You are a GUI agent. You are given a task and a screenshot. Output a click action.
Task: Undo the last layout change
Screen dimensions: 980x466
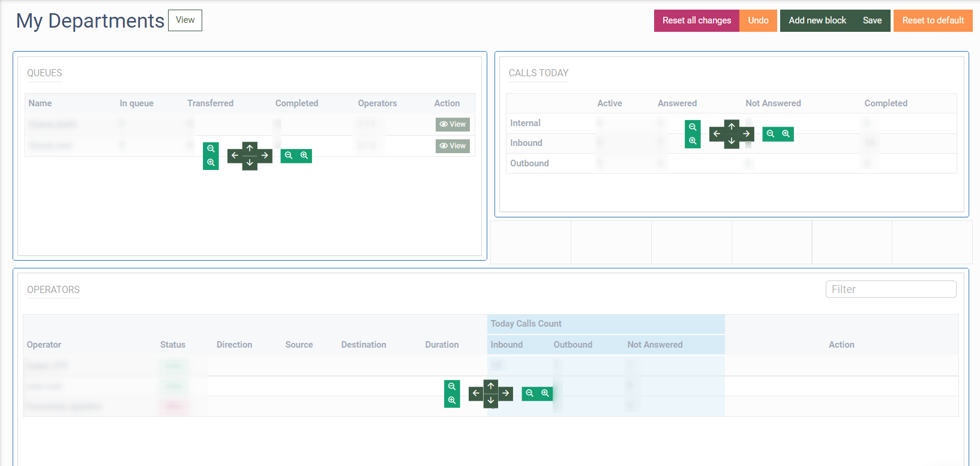pyautogui.click(x=758, y=20)
